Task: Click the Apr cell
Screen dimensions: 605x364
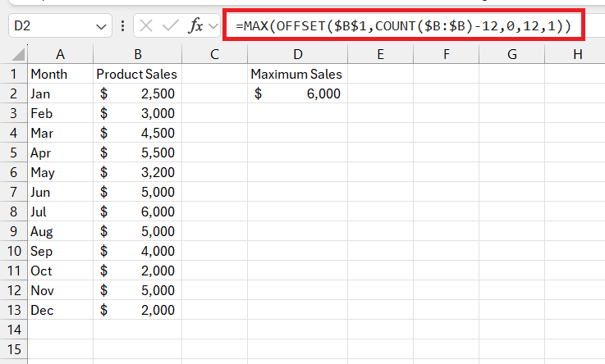Action: [60, 152]
